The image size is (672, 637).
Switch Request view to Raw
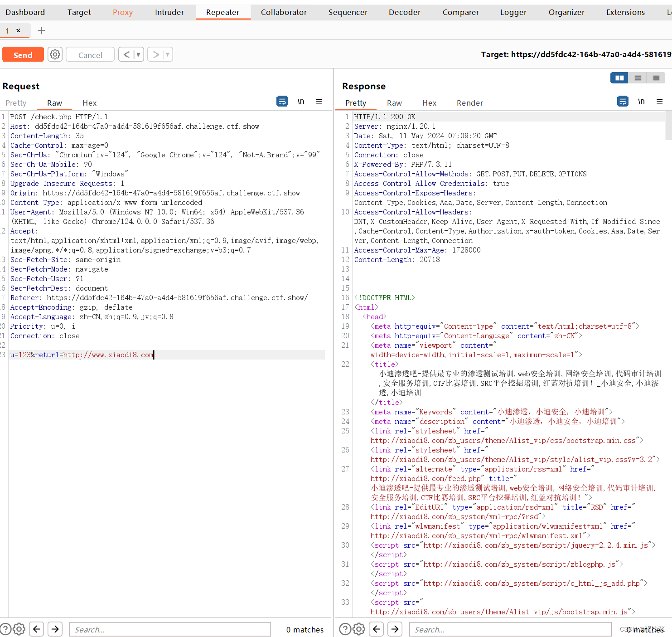click(54, 103)
